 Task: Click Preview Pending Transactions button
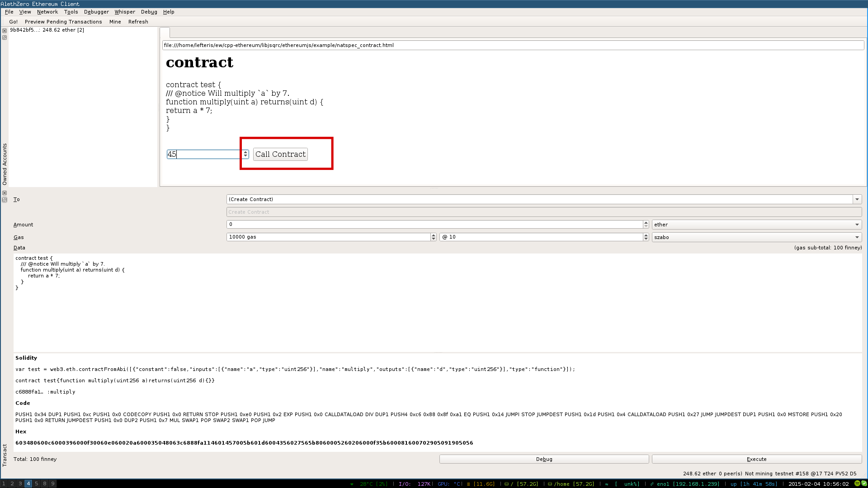click(x=63, y=21)
